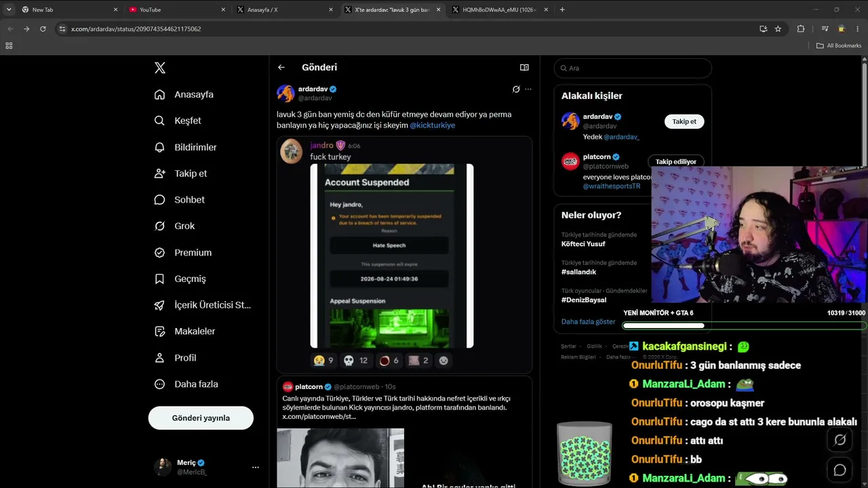Open the Köfteci Yusuf trend
Screen dimensions: 868x488
coord(583,244)
